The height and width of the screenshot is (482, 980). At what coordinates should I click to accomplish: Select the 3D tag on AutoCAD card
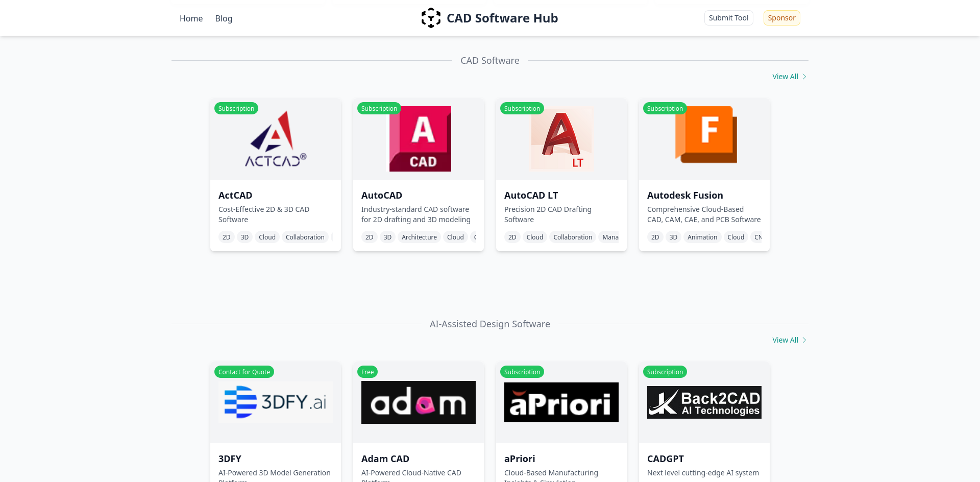(387, 237)
